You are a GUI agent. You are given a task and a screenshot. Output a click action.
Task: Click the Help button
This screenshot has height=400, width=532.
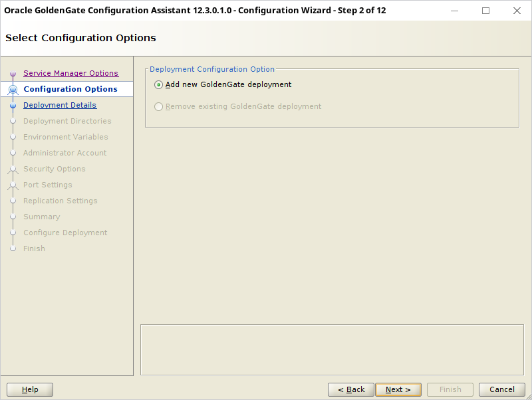click(30, 389)
